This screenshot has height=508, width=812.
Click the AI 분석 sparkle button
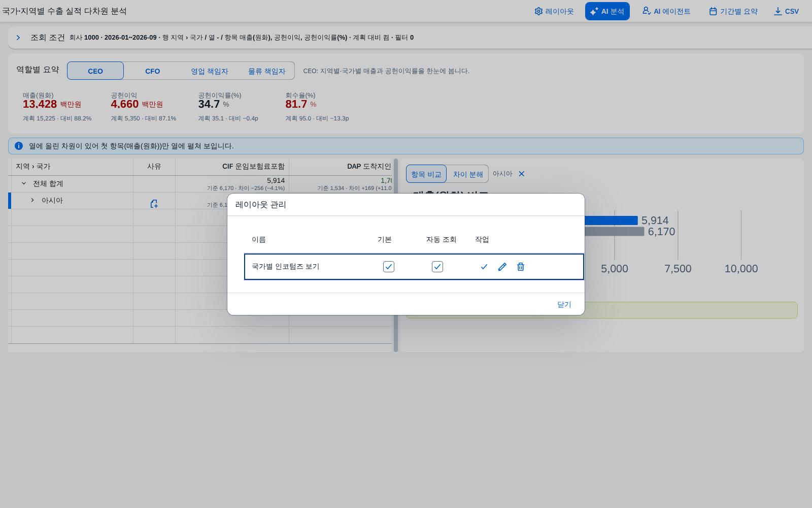tap(607, 11)
